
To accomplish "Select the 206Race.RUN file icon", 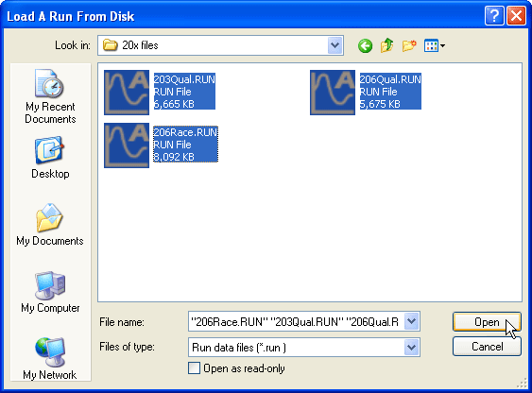I will [x=127, y=145].
